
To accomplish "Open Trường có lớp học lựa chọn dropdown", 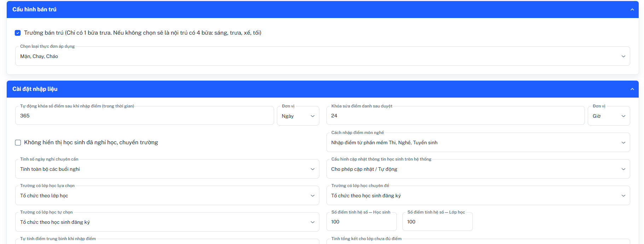I will click(167, 196).
